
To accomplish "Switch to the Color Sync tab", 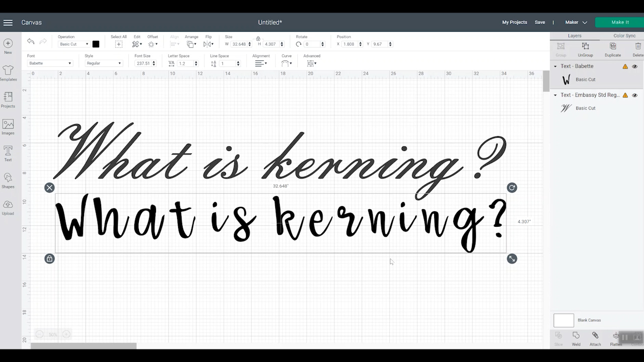I will click(x=624, y=36).
